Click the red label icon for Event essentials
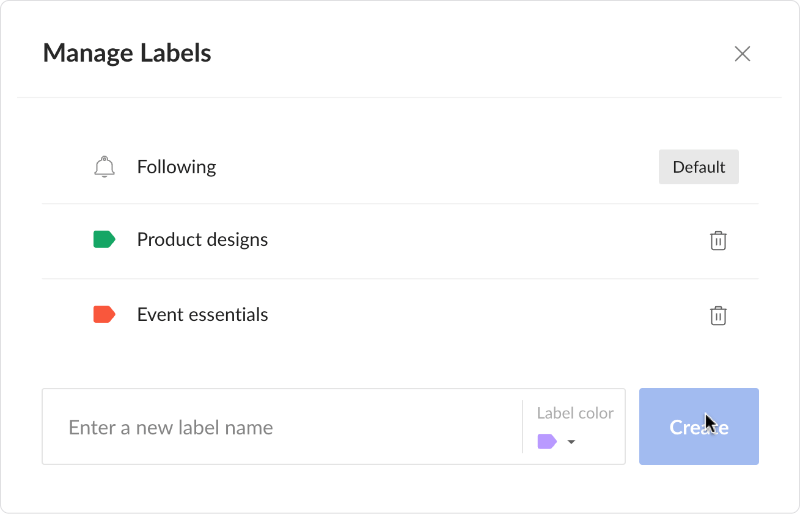800x514 pixels. [104, 315]
